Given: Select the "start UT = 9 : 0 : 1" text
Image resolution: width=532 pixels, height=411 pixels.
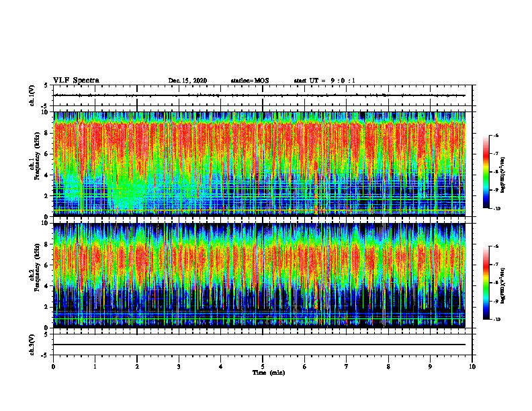Looking at the screenshot, I should pos(324,81).
